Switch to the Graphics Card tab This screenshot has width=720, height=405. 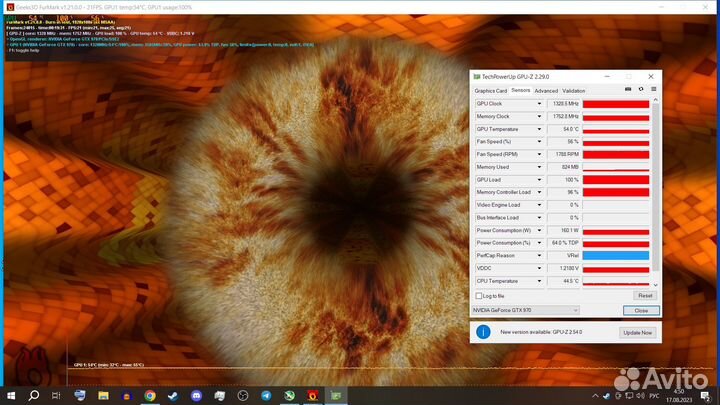pyautogui.click(x=490, y=90)
